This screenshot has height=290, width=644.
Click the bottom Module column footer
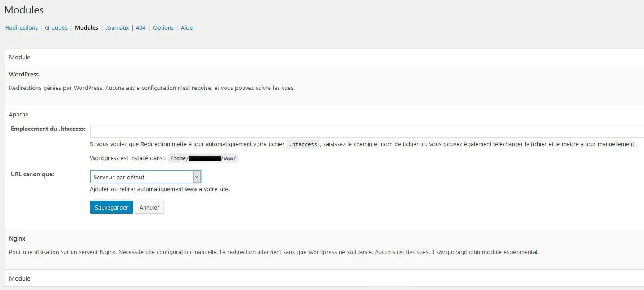point(20,278)
